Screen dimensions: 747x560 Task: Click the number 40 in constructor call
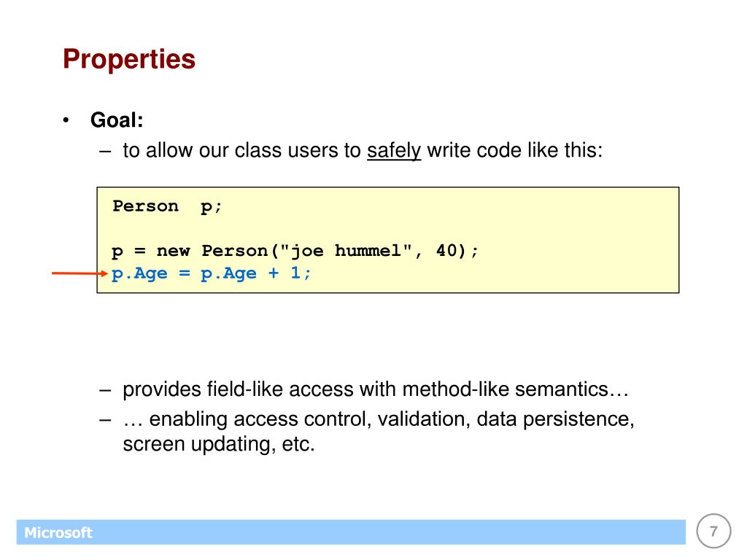[x=447, y=251]
